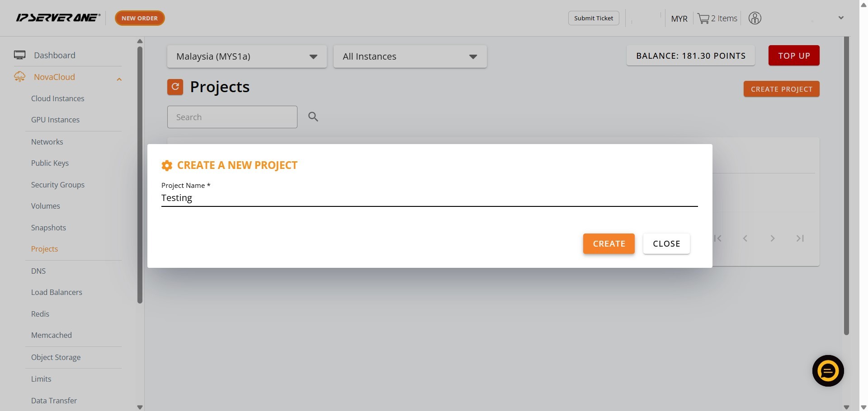This screenshot has width=868, height=411.
Task: Go to last page pagination arrow
Action: tap(800, 238)
